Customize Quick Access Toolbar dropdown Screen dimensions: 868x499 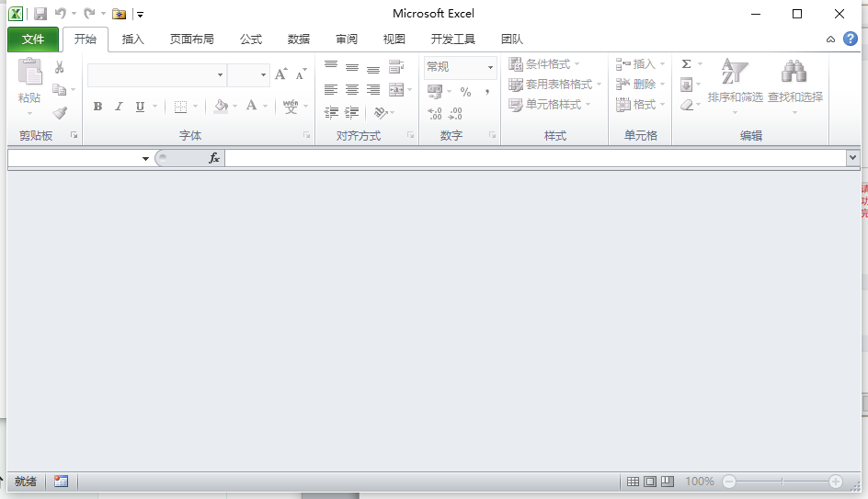pos(140,15)
